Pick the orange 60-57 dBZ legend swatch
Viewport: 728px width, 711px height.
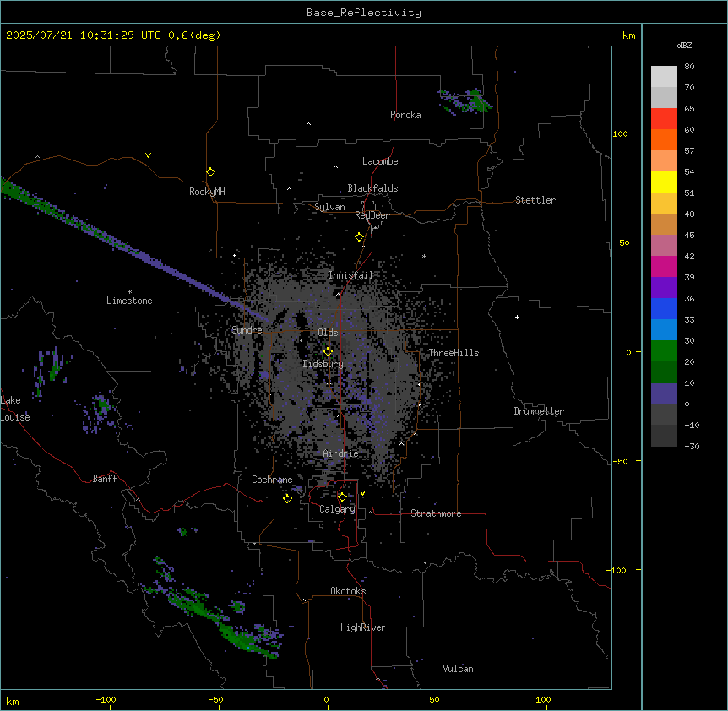click(664, 139)
